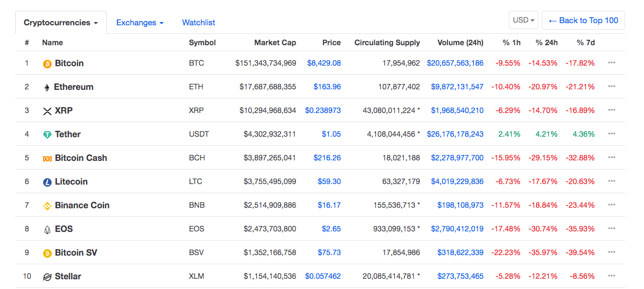644x289 pixels.
Task: Click the Litecoin blue logo icon
Action: [x=47, y=182]
